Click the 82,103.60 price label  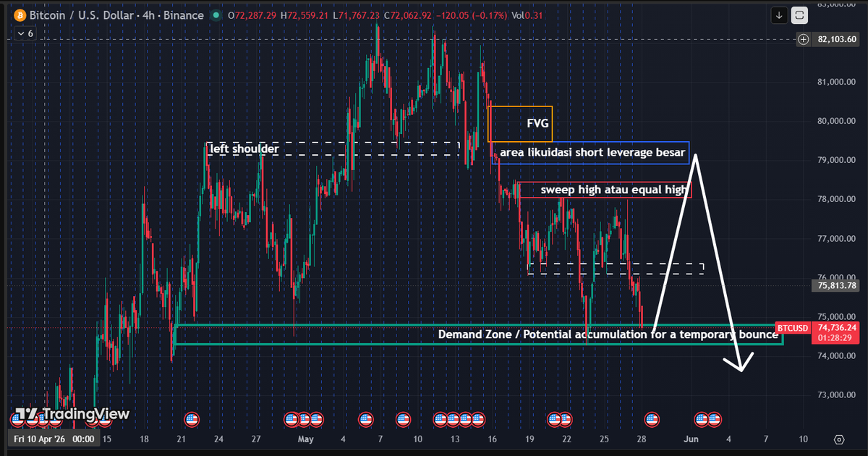pyautogui.click(x=837, y=39)
